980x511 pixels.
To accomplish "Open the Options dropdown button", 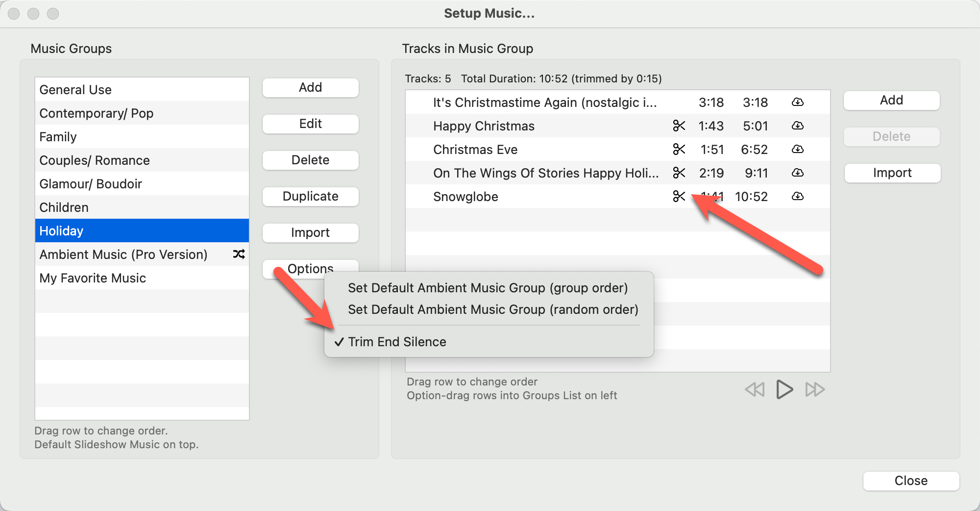I will coord(310,268).
